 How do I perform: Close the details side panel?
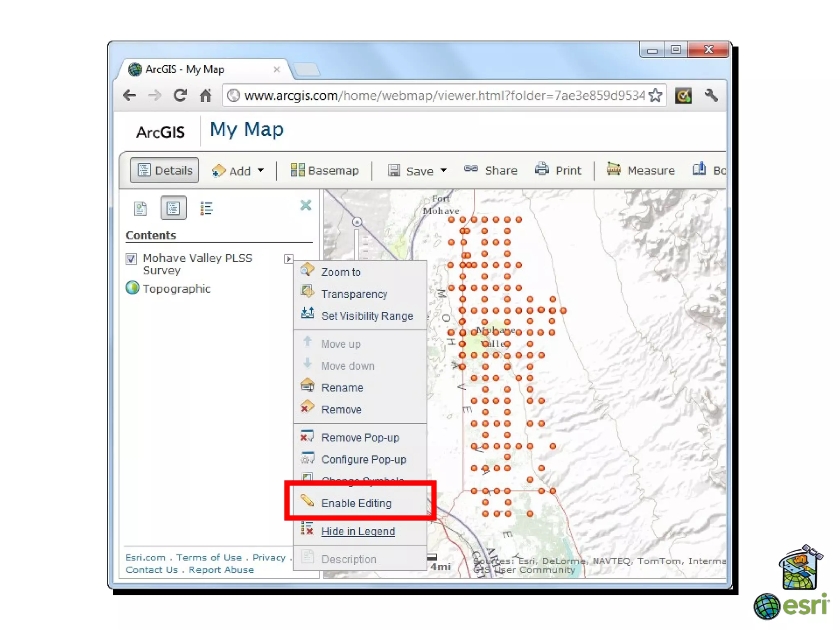point(306,205)
